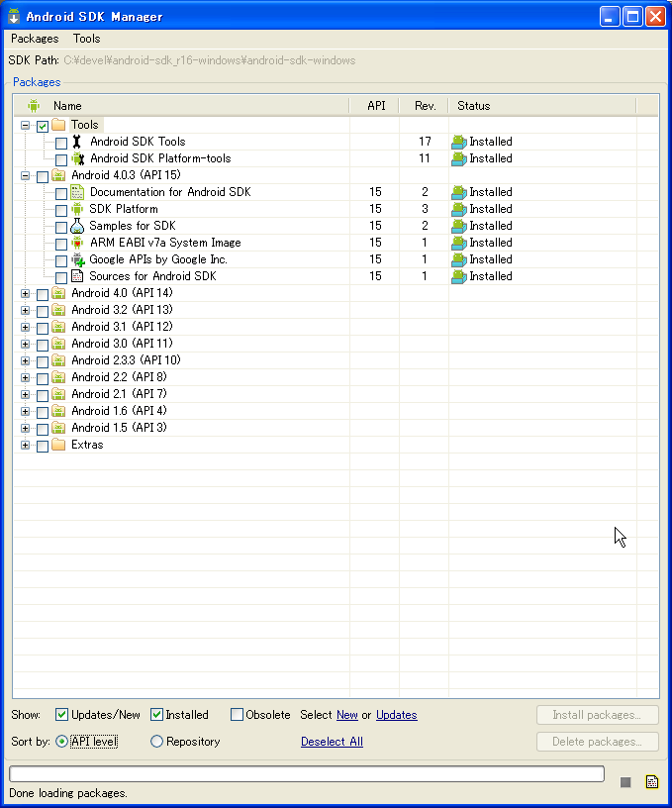Click the android icon in the Name column header
The width and height of the screenshot is (672, 808).
pyautogui.click(x=34, y=106)
